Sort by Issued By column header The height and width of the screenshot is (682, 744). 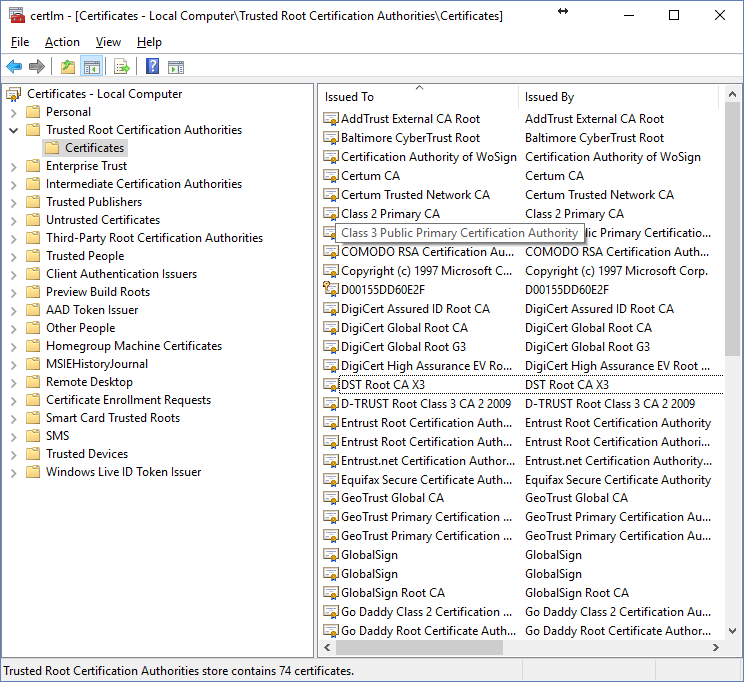point(617,97)
